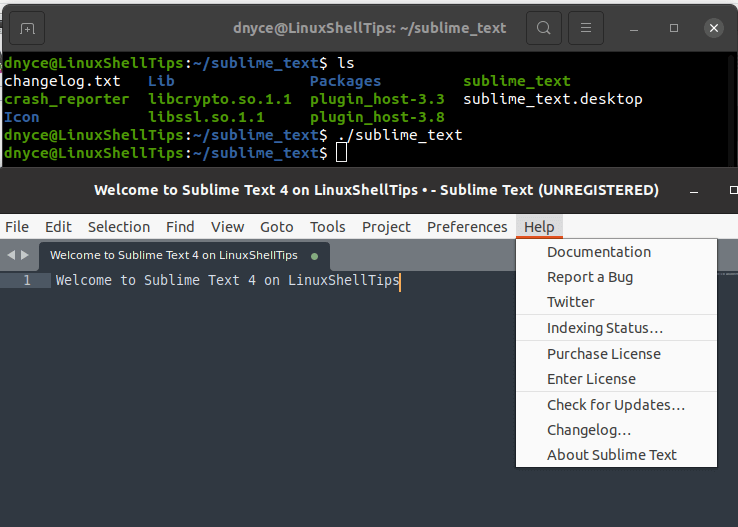Select Check for Updates…
The image size is (738, 527).
click(x=617, y=405)
